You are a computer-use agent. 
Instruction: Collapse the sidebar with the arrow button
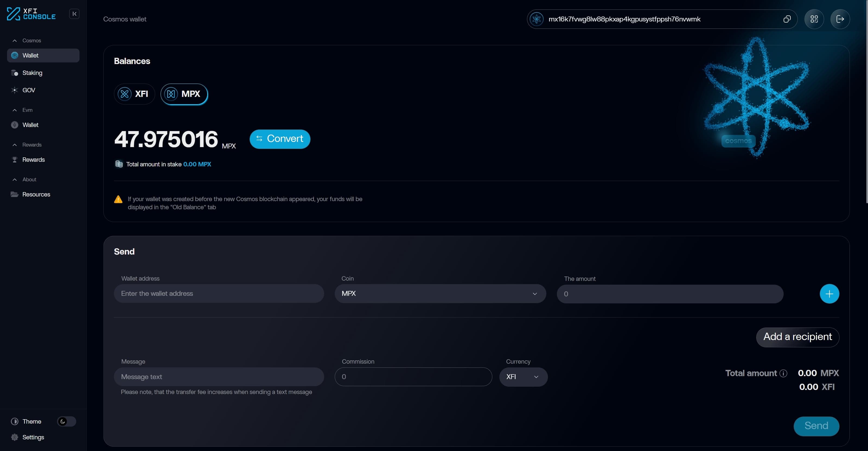74,14
